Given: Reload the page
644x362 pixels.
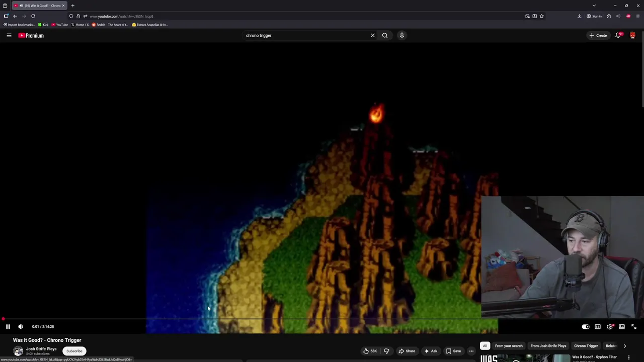Looking at the screenshot, I should pos(33,16).
